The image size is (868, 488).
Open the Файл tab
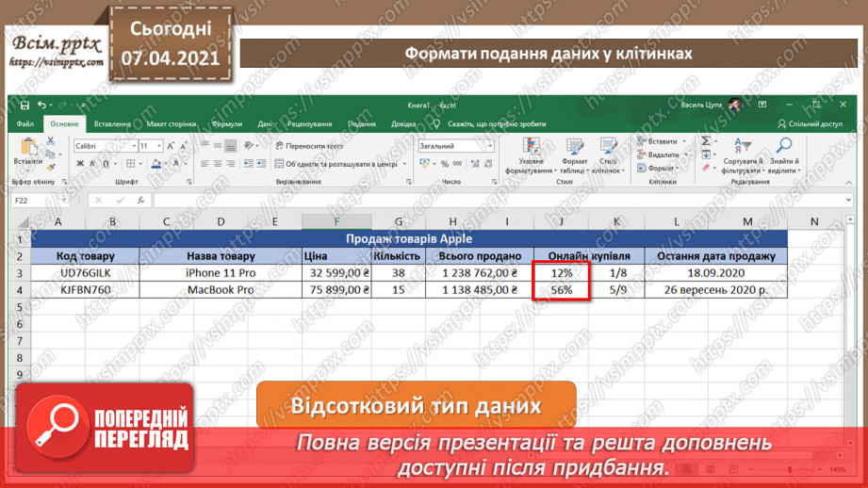click(x=25, y=124)
